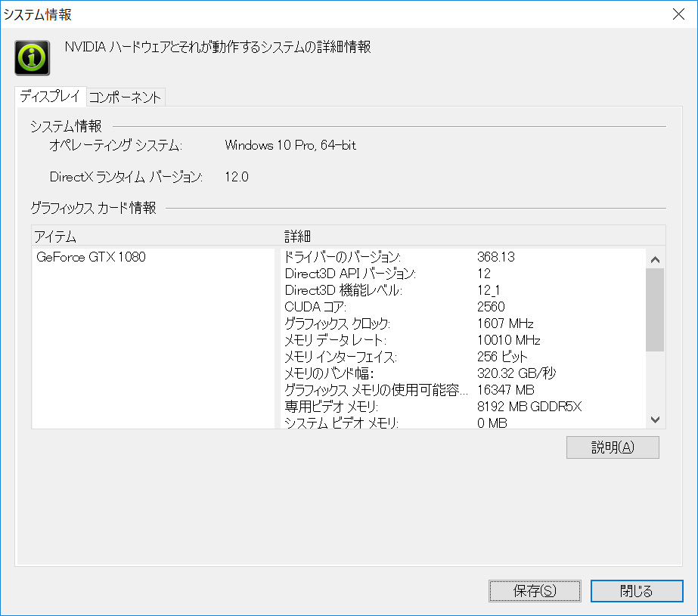Click the ドライバーのバージョン row label
Image resolution: width=698 pixels, height=616 pixels.
[342, 257]
